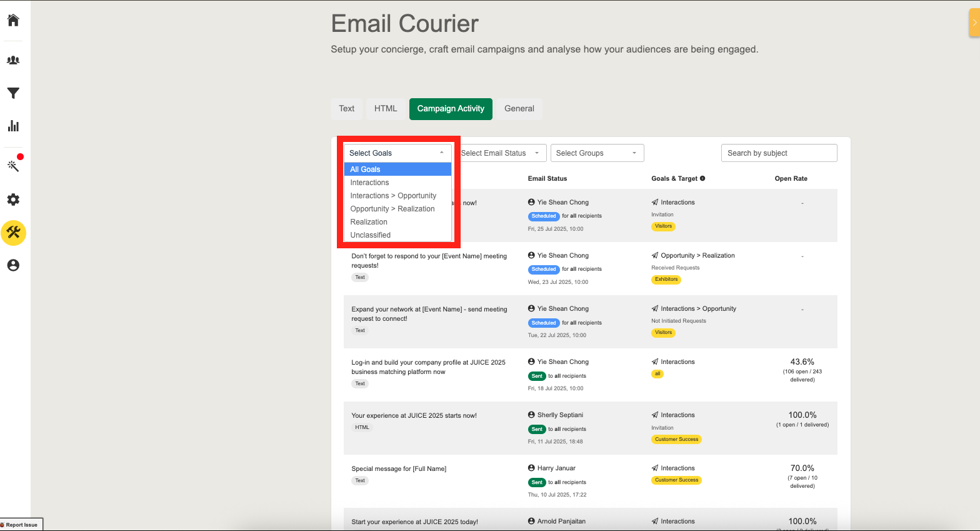
Task: Click paper plane icon in the 25 Jul row
Action: click(x=655, y=202)
